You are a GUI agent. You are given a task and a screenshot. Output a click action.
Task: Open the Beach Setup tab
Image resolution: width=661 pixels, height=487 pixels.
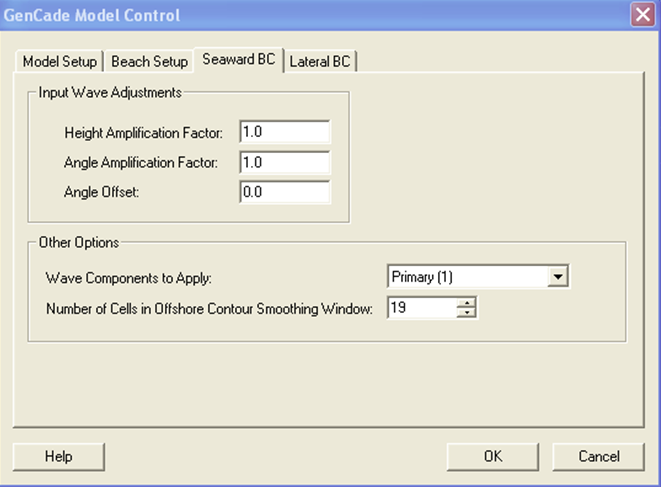[x=149, y=62]
